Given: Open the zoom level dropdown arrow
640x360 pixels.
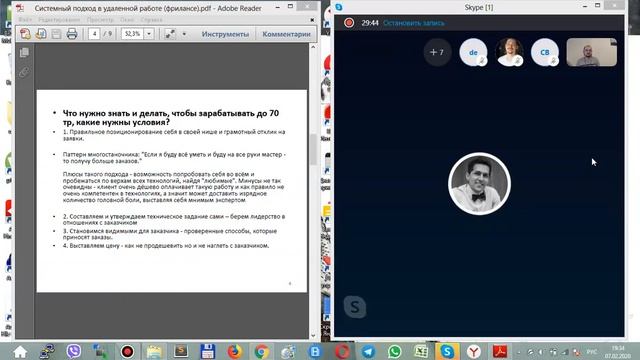Looking at the screenshot, I should click(x=149, y=34).
